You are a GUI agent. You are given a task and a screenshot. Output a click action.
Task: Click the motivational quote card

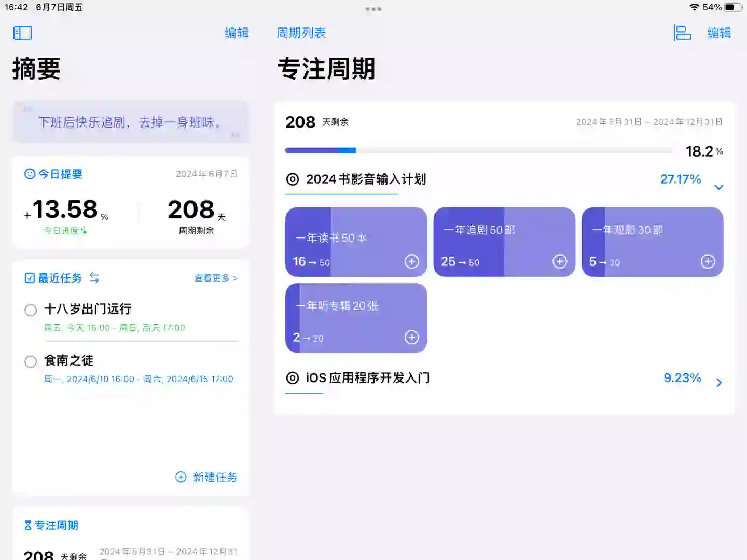click(130, 122)
